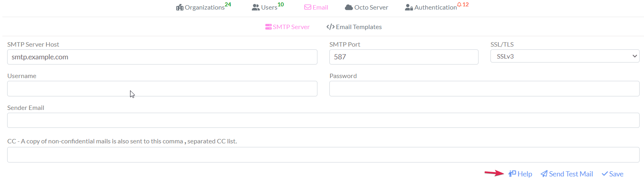Open the SSL/TLS dropdown
Screen dimensions: 644x184
click(564, 57)
